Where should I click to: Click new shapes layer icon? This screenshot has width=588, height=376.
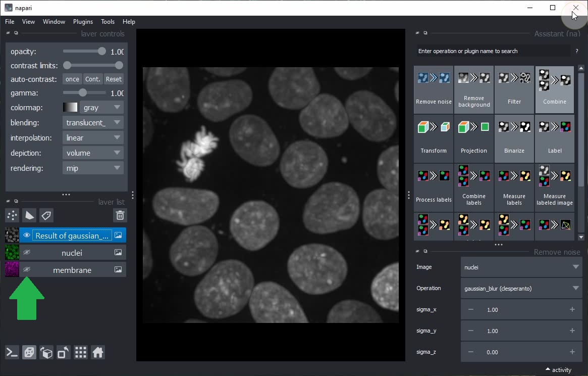(x=29, y=216)
